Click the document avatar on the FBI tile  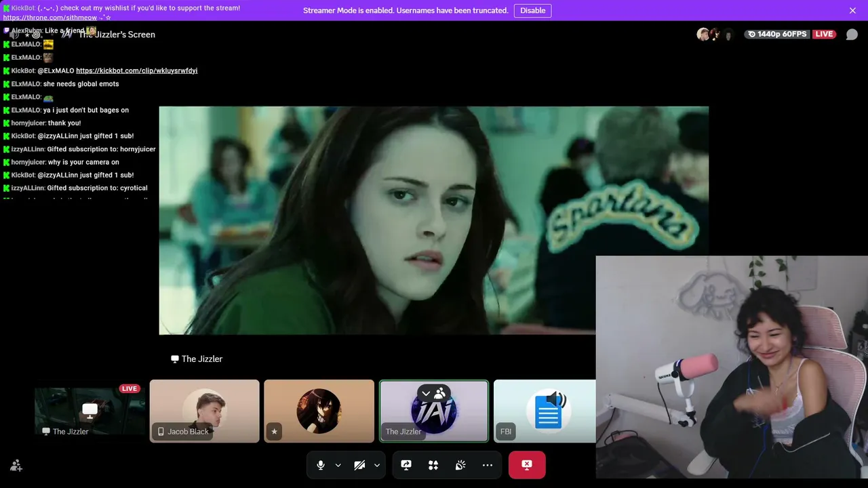click(548, 411)
